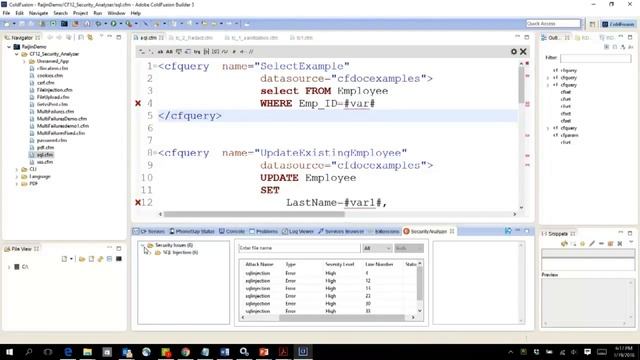Open Windows Start menu
The image size is (640, 360).
pos(9,352)
